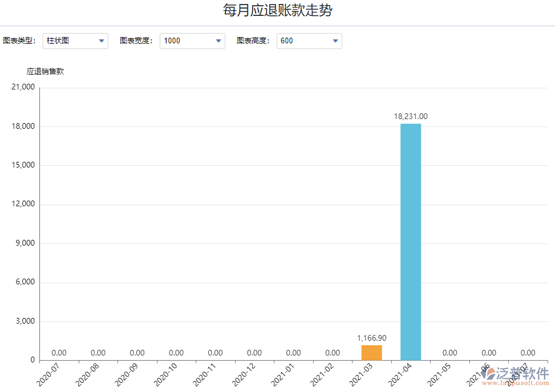The height and width of the screenshot is (392, 555).
Task: Click the 每月应退账款走势 chart title
Action: [x=277, y=10]
